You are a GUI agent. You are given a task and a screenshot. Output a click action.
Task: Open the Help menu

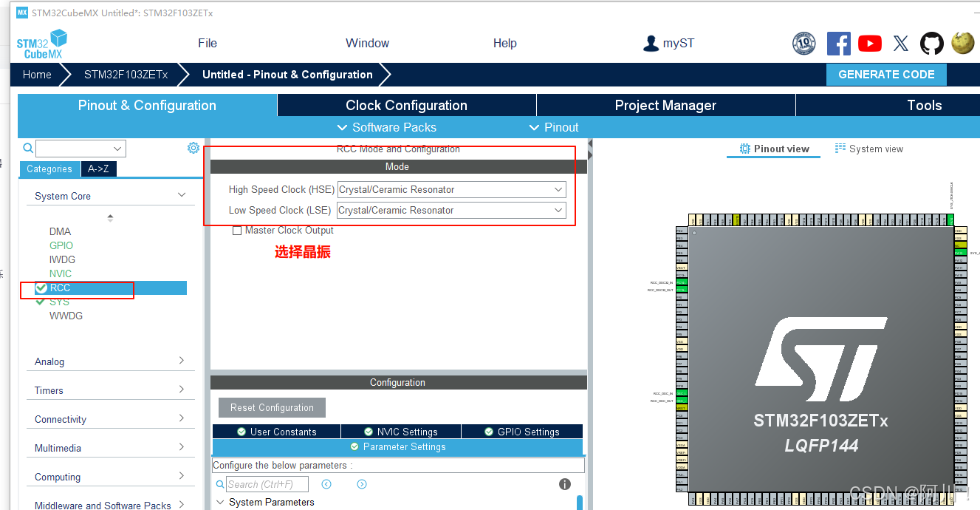505,43
